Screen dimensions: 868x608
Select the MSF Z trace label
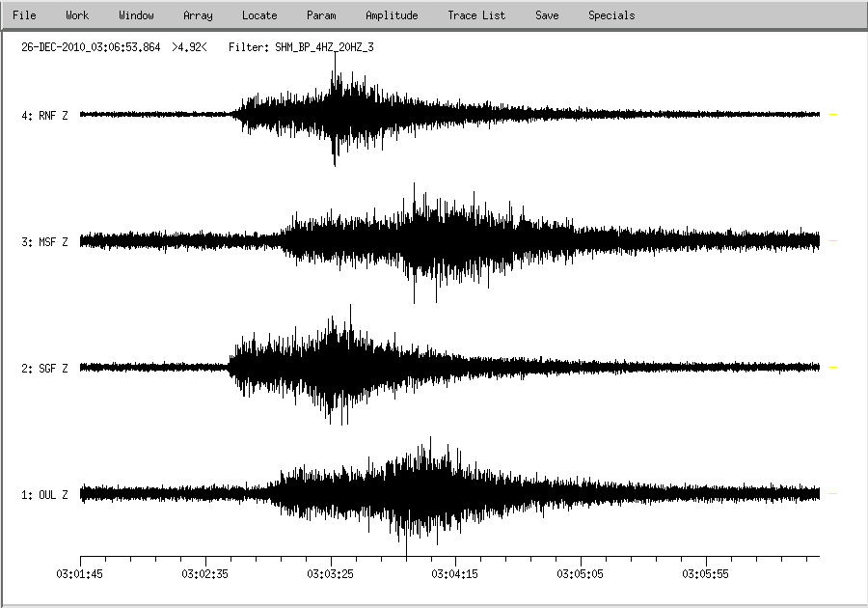point(44,242)
